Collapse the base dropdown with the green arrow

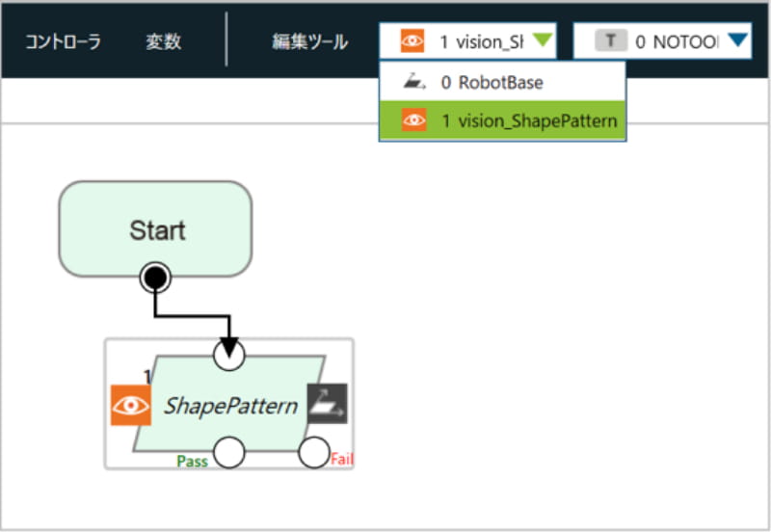543,40
